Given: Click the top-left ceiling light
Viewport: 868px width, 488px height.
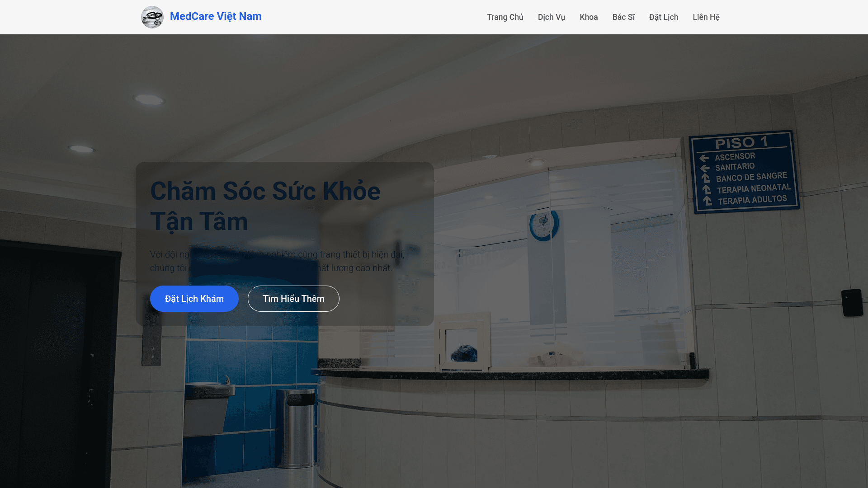Looking at the screenshot, I should coord(149,99).
